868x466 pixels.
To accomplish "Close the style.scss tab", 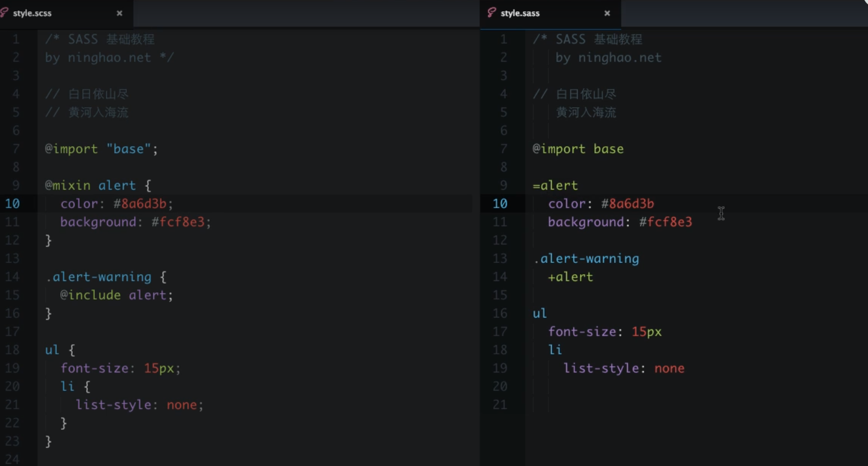I will (119, 13).
